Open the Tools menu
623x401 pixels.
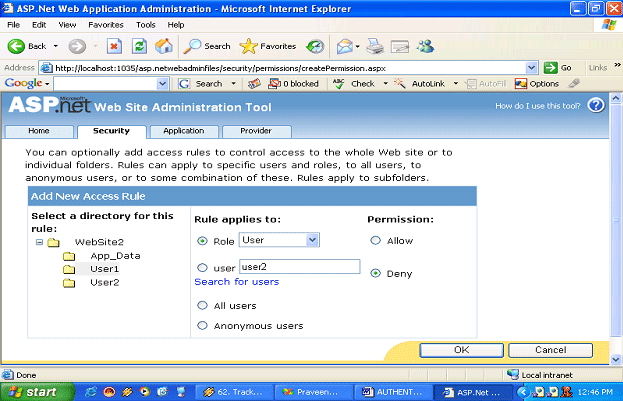click(x=145, y=25)
